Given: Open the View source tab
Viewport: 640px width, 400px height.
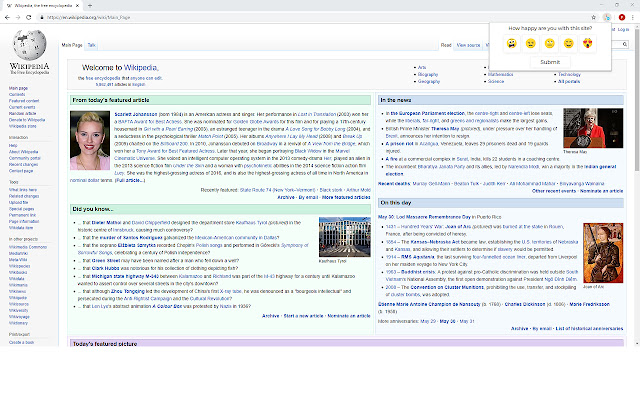Looking at the screenshot, I should 468,45.
